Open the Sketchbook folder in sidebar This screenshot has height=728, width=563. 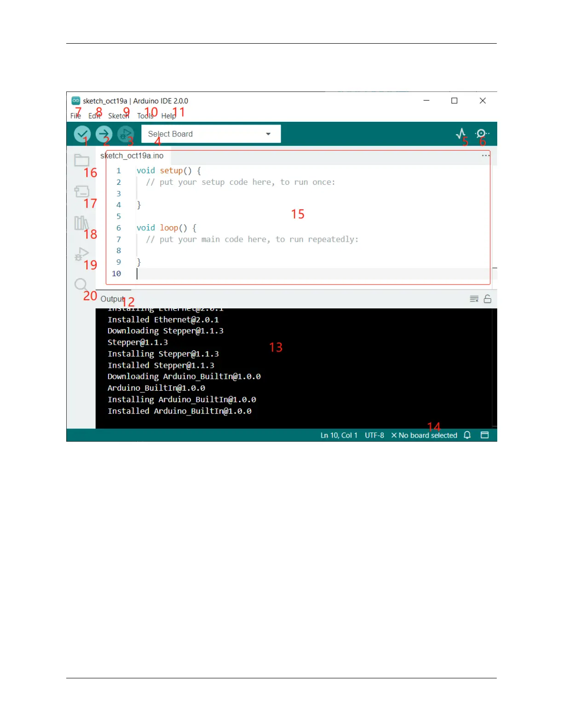coord(81,160)
